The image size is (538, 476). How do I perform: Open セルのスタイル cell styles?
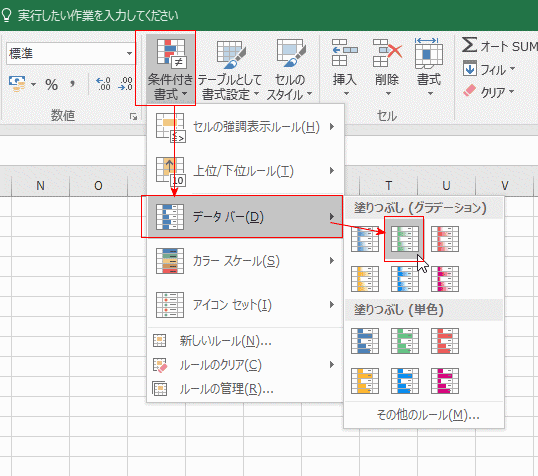(x=289, y=68)
